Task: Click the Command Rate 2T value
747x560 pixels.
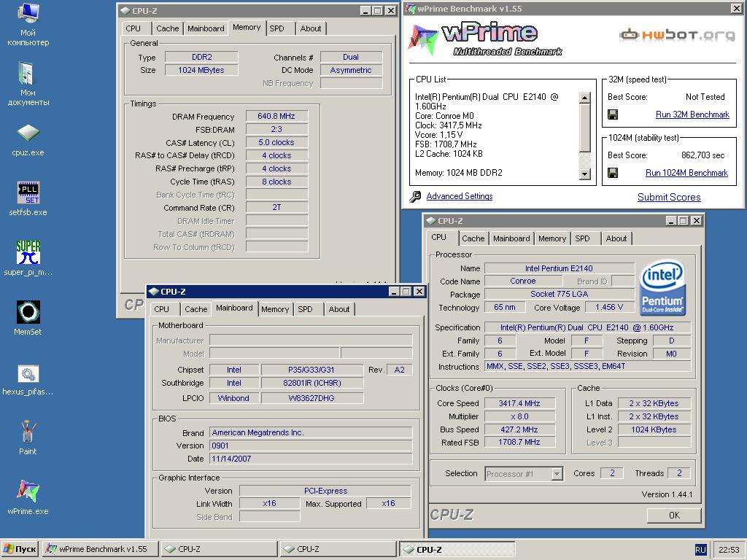Action: pos(276,208)
